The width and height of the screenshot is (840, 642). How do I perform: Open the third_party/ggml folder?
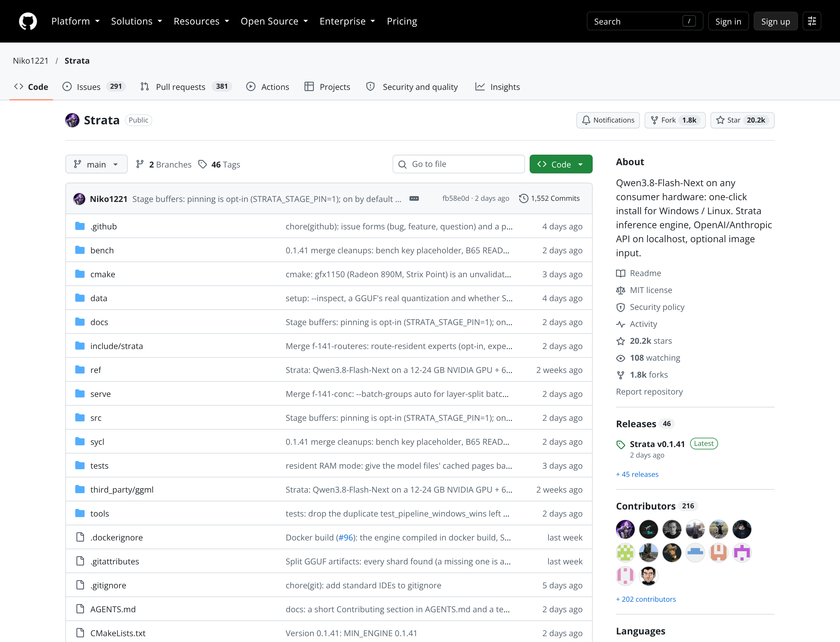coord(122,490)
